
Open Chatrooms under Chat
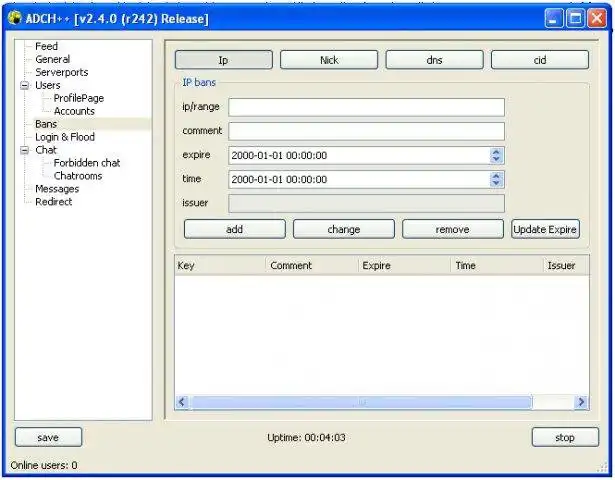78,176
